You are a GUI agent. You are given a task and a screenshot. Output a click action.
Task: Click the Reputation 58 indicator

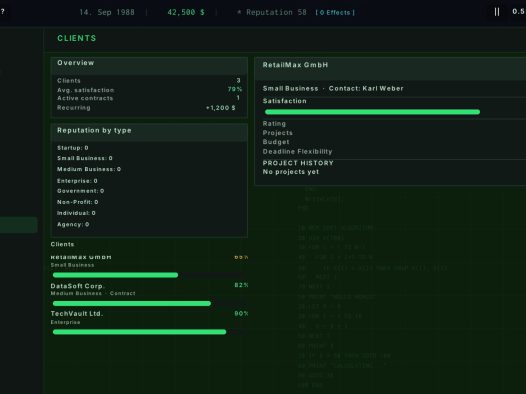click(x=272, y=12)
